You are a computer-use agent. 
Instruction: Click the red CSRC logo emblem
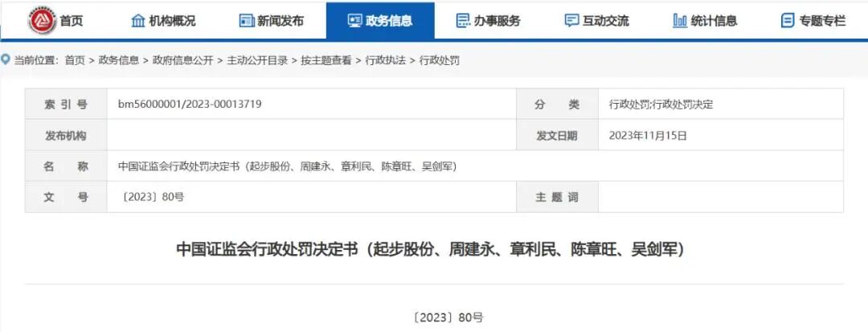click(43, 21)
